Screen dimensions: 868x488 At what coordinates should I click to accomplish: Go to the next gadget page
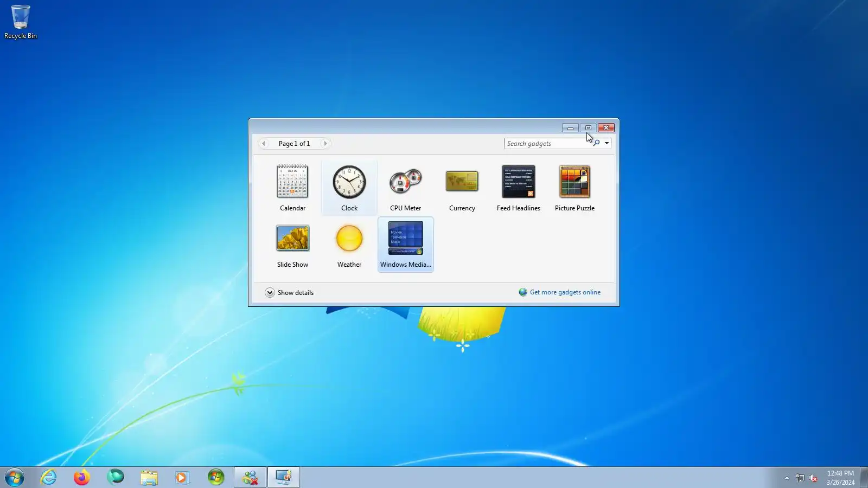pos(325,144)
